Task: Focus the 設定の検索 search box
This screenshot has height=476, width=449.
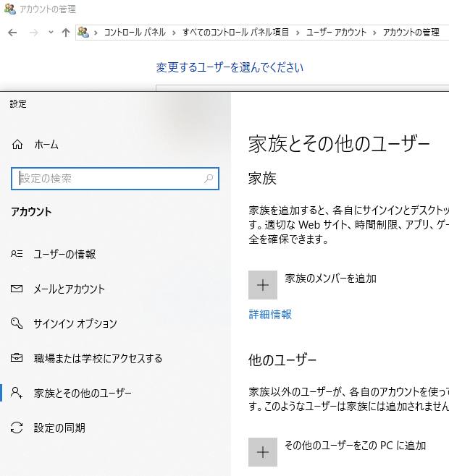Action: 109,179
